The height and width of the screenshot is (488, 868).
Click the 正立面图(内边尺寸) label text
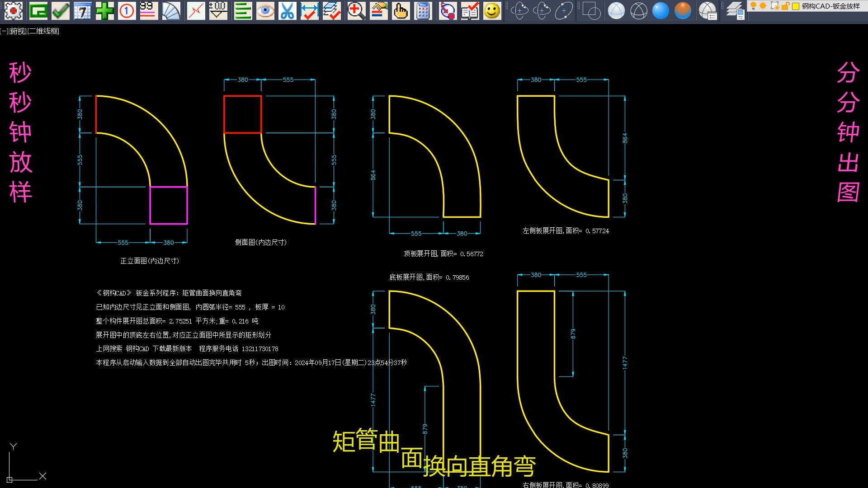tap(150, 261)
